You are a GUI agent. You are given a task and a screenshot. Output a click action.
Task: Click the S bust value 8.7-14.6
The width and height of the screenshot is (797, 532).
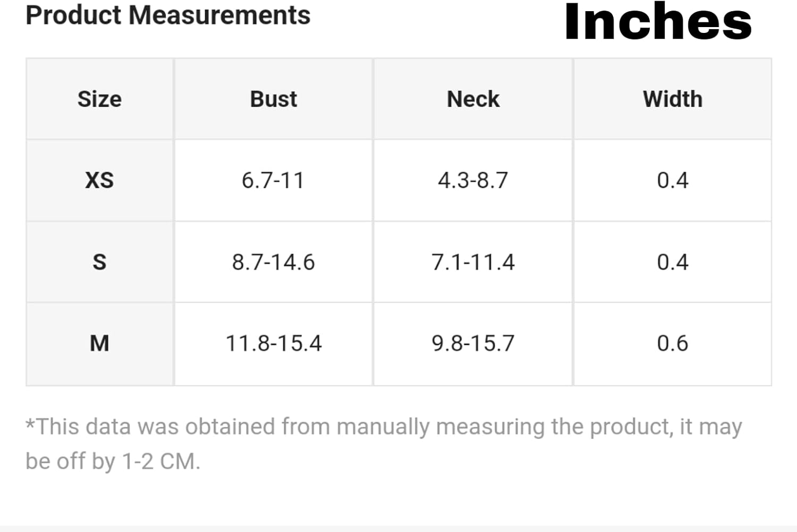pos(273,262)
